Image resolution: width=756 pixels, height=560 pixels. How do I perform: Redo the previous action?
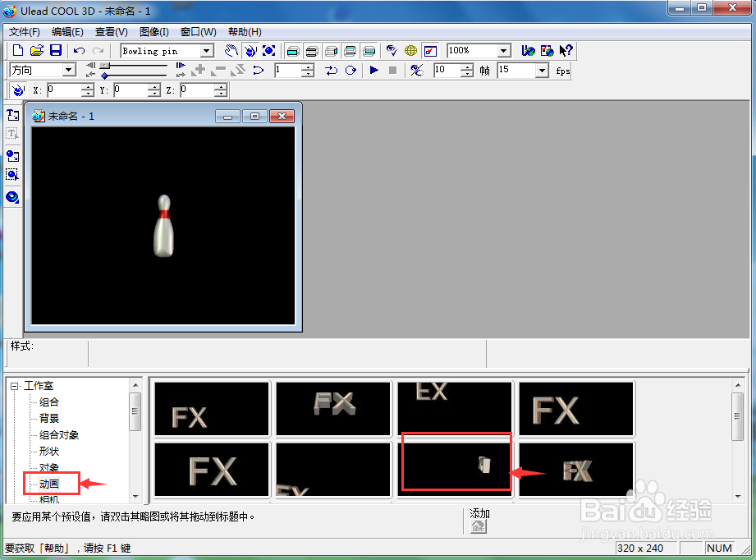pos(99,51)
